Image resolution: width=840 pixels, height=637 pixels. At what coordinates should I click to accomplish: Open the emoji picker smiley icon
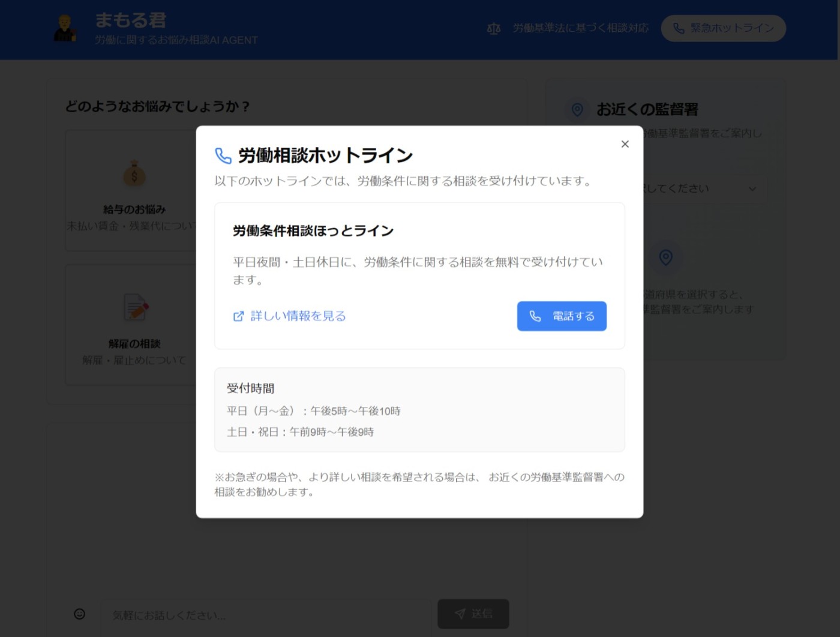point(79,614)
